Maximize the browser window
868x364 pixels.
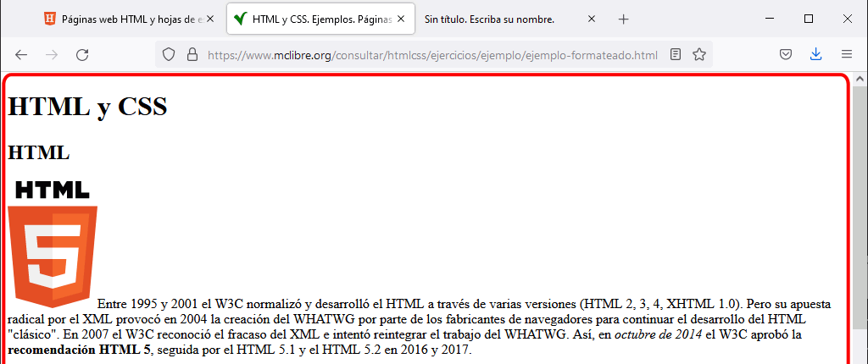tap(808, 19)
